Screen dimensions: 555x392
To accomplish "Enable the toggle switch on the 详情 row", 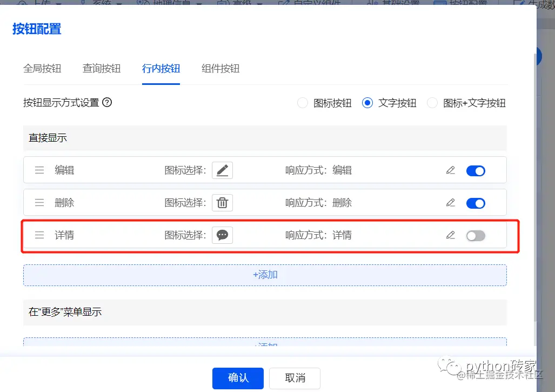I will pyautogui.click(x=476, y=235).
